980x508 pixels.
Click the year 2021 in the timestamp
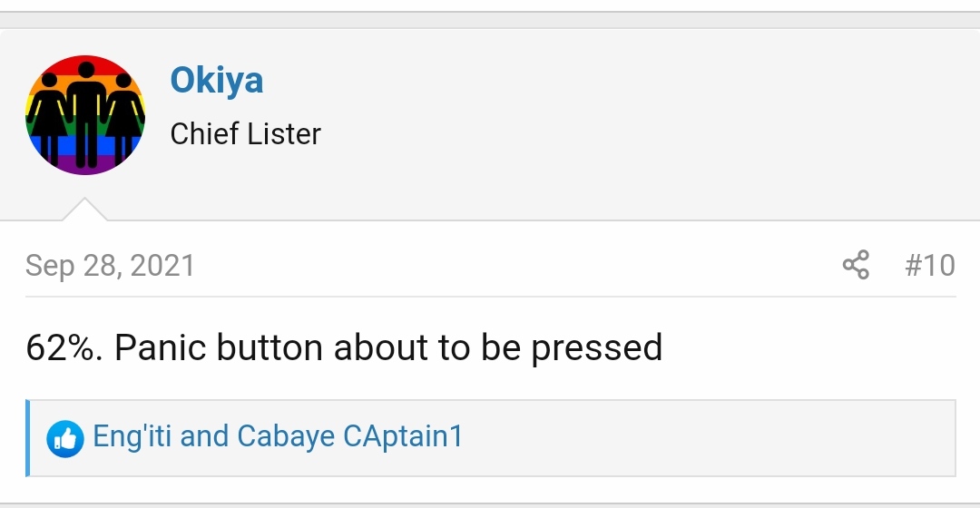click(x=162, y=266)
